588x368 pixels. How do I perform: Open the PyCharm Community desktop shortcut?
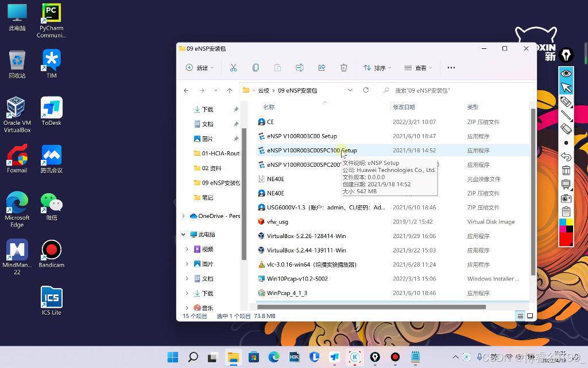coord(51,21)
